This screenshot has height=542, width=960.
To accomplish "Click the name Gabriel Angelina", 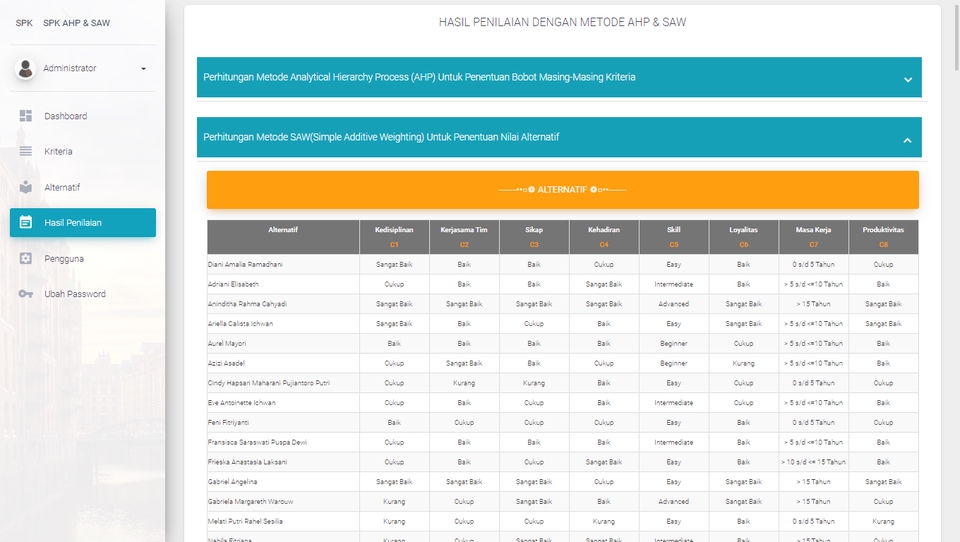I will (232, 482).
